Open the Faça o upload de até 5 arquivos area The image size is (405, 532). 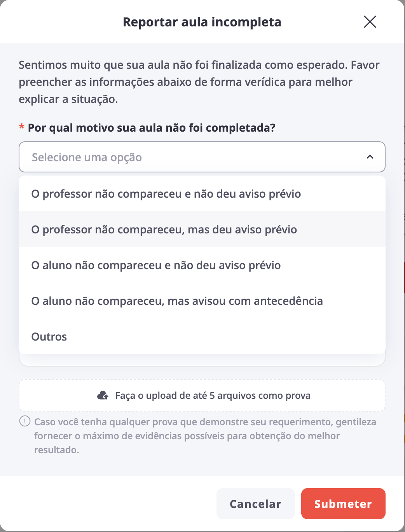202,395
